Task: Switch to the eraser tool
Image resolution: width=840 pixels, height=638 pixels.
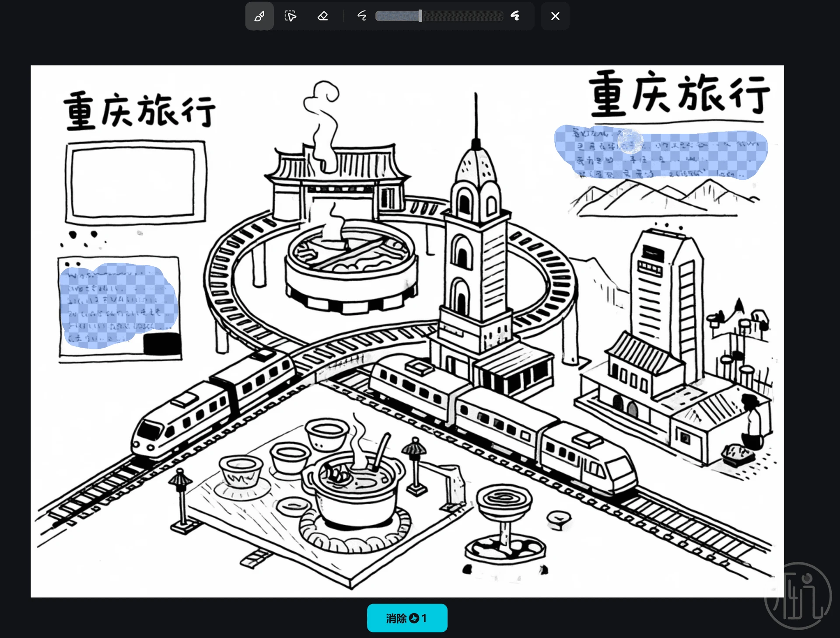Action: tap(322, 16)
